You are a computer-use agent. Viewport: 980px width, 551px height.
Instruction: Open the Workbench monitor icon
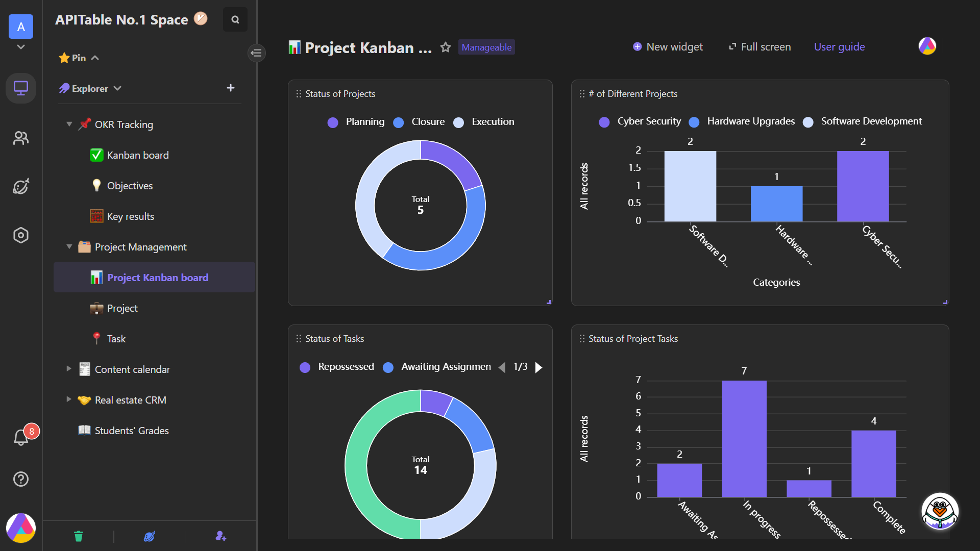(21, 88)
